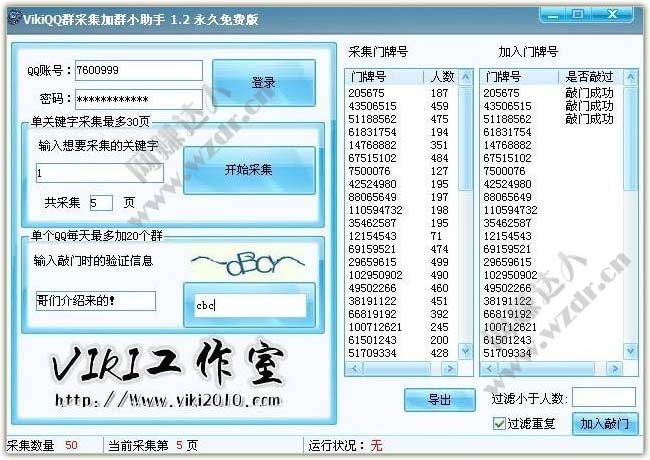This screenshot has width=650, height=460.
Task: Click scroll-right arrow under the join list
Action: pos(615,368)
